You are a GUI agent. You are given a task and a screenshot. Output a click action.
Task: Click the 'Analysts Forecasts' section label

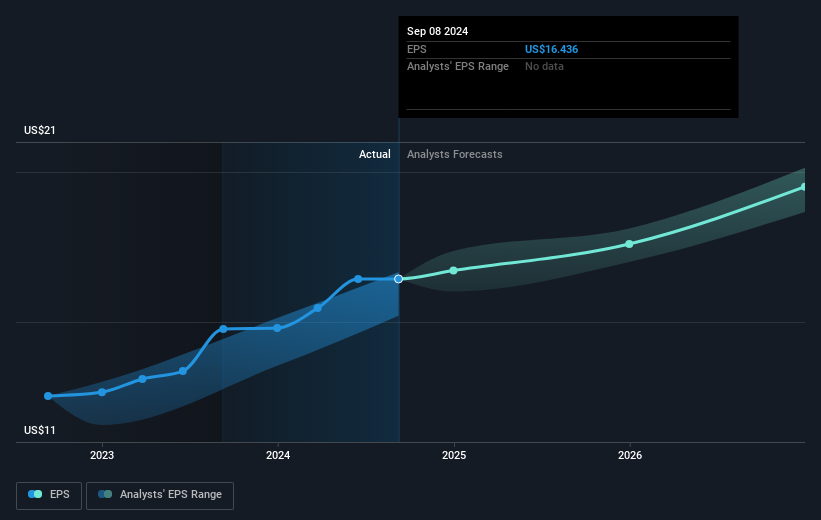(x=454, y=154)
